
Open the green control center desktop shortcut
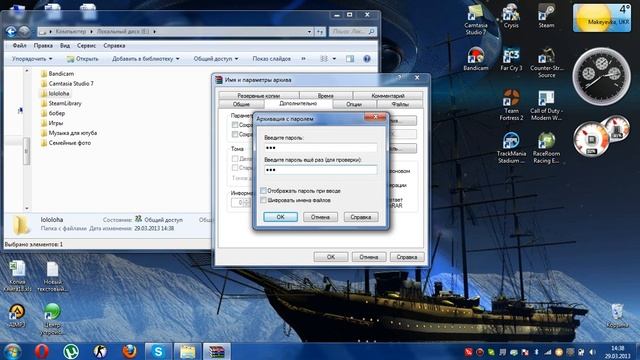pyautogui.click(x=52, y=319)
